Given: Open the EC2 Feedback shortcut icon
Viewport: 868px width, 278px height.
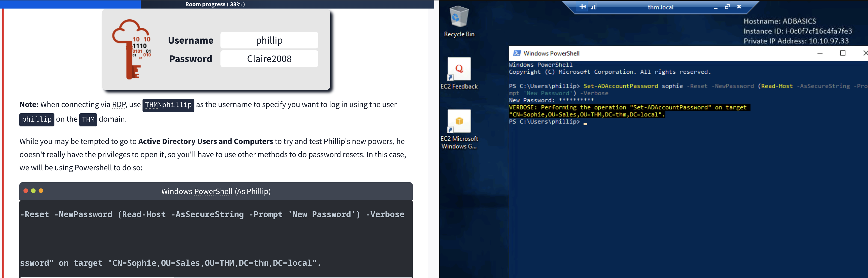Looking at the screenshot, I should click(459, 73).
